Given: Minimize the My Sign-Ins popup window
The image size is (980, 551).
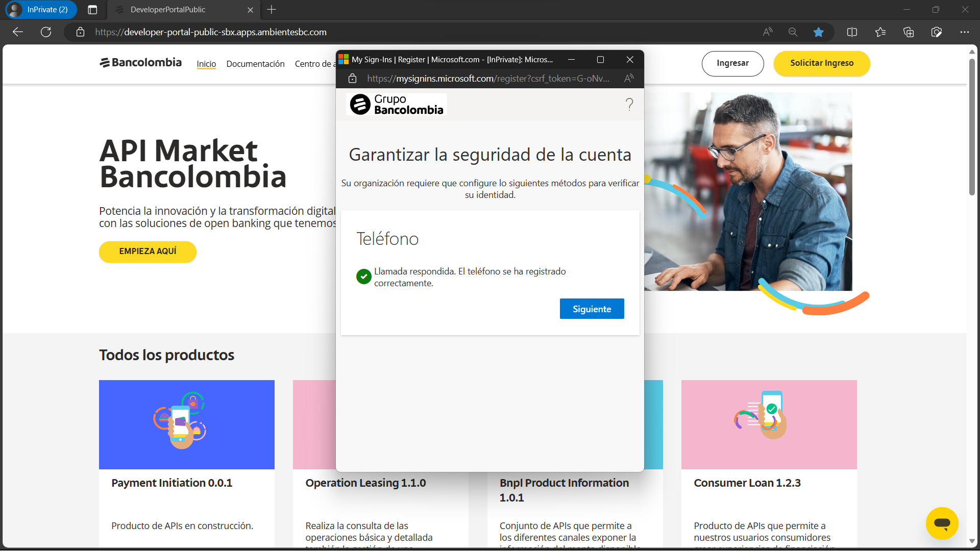Looking at the screenshot, I should (571, 60).
